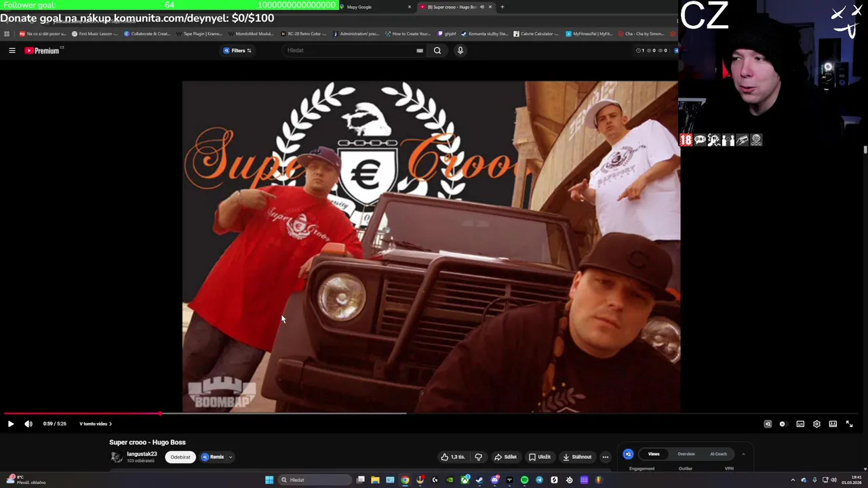The width and height of the screenshot is (868, 488).
Task: Open FL Studio from the taskbar
Action: click(x=599, y=480)
